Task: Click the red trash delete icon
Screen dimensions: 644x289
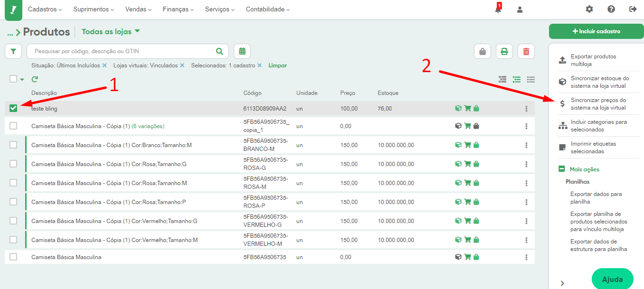Action: pos(526,51)
